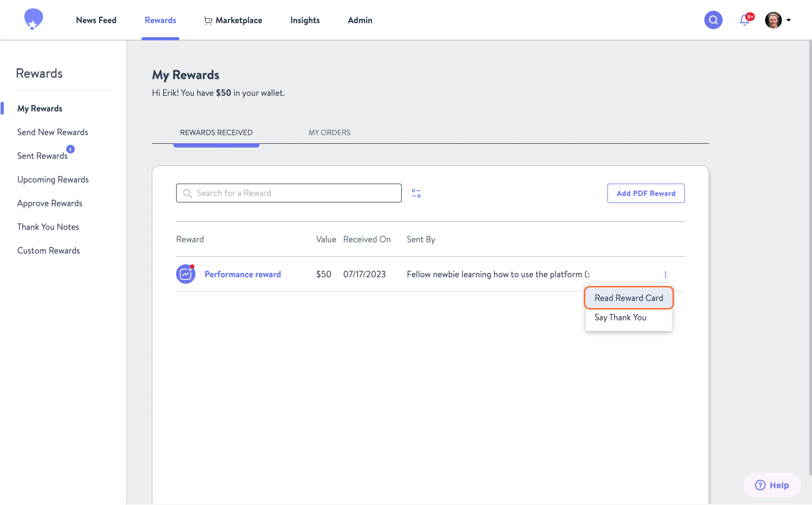Screen dimensions: 812x505
Task: Switch to Rewards Received tab
Action: (x=216, y=133)
